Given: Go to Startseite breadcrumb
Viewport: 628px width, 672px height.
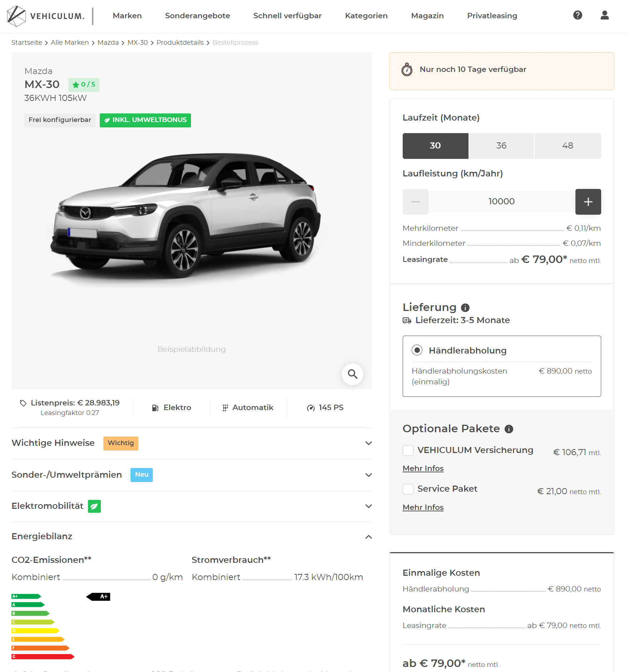Looking at the screenshot, I should tap(27, 43).
